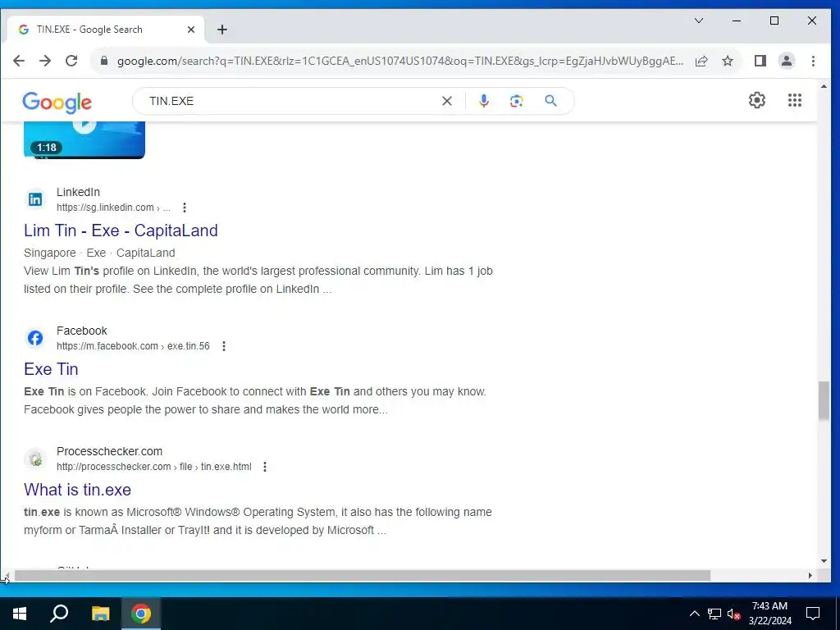The width and height of the screenshot is (840, 630).
Task: Open Chrome's three-dot customize menu
Action: [x=813, y=61]
